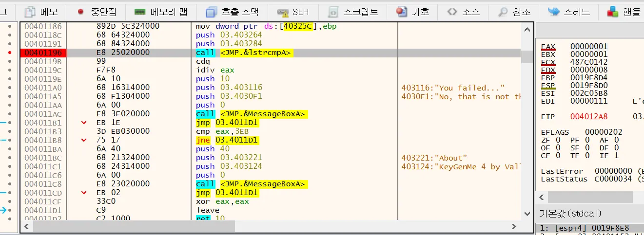
Task: Select stdcall argument 1: [esp+4] 0019F8E8
Action: (590, 227)
